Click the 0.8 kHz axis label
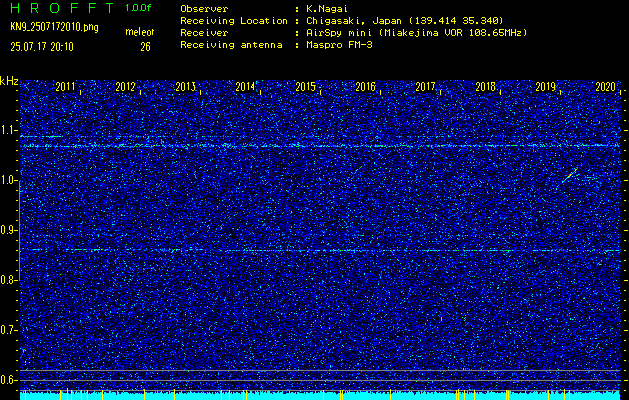The image size is (629, 400). pos(8,280)
